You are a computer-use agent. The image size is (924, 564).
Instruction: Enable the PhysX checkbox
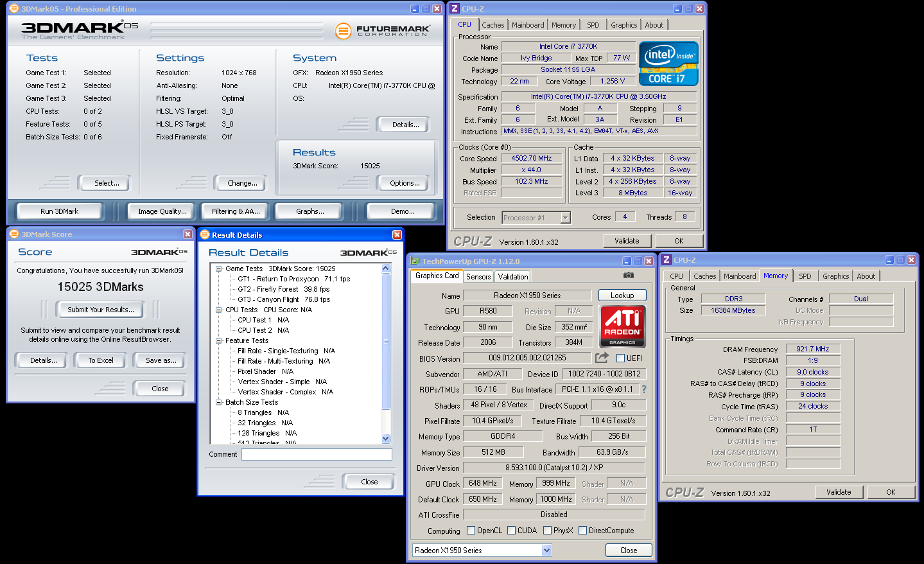pos(548,531)
